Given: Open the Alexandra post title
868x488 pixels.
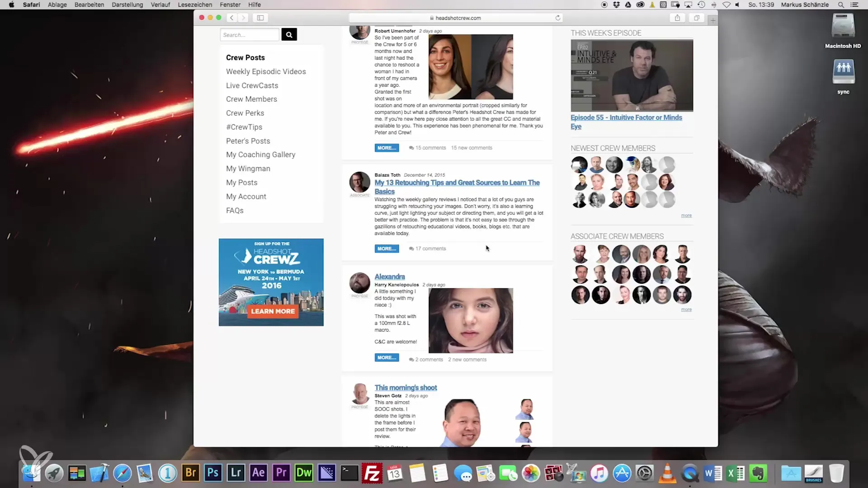Looking at the screenshot, I should point(390,277).
